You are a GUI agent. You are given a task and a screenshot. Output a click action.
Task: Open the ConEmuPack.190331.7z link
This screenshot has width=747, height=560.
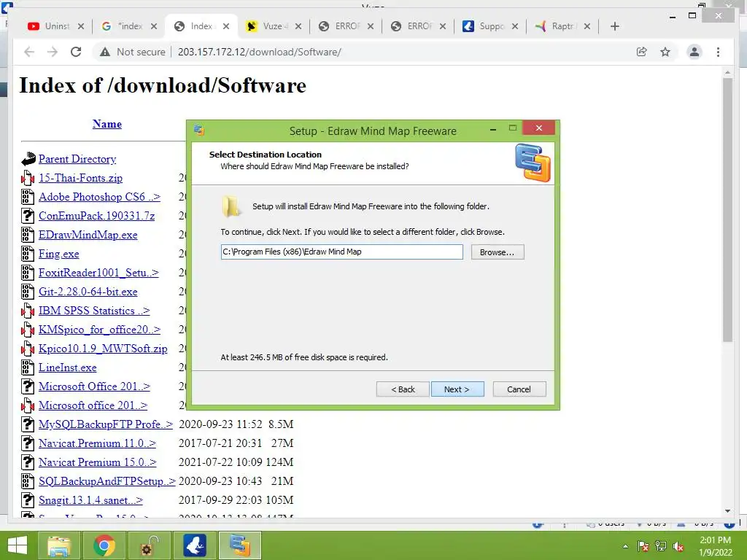97,216
